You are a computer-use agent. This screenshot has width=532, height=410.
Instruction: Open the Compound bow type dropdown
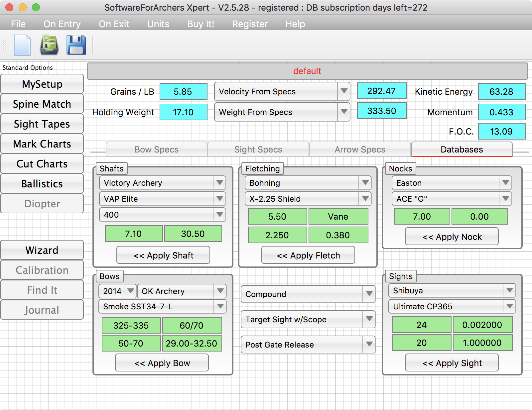308,294
